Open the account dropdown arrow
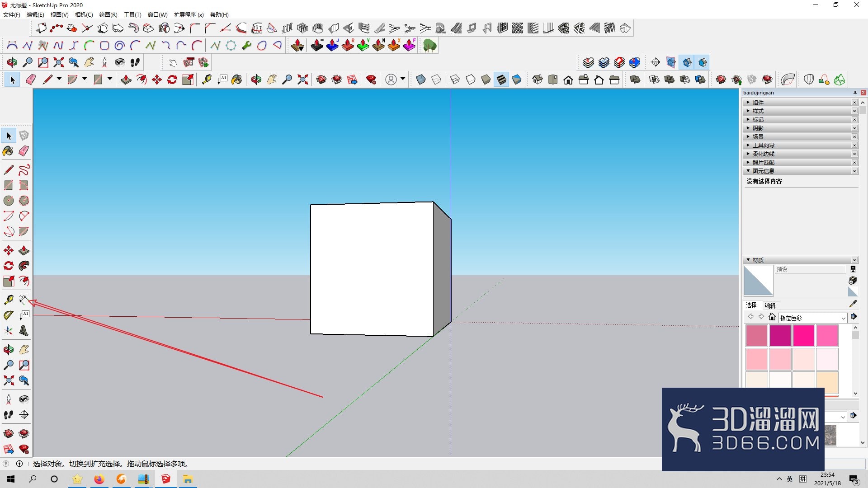This screenshot has height=488, width=868. coord(403,79)
